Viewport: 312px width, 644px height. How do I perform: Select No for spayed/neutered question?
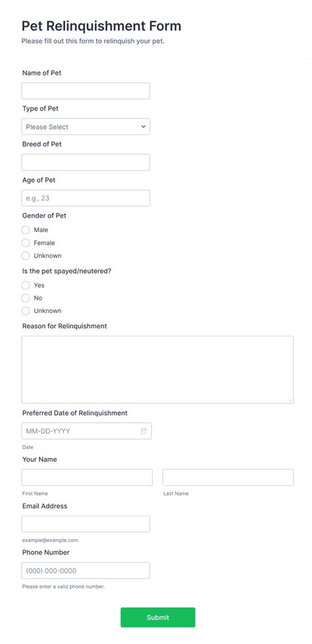point(26,298)
